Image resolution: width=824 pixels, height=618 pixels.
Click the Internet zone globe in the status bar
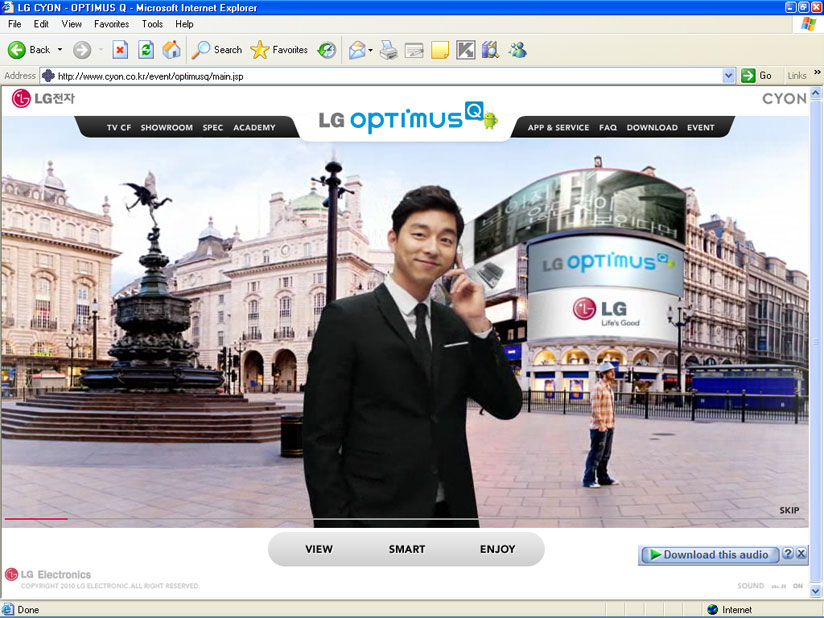[713, 609]
